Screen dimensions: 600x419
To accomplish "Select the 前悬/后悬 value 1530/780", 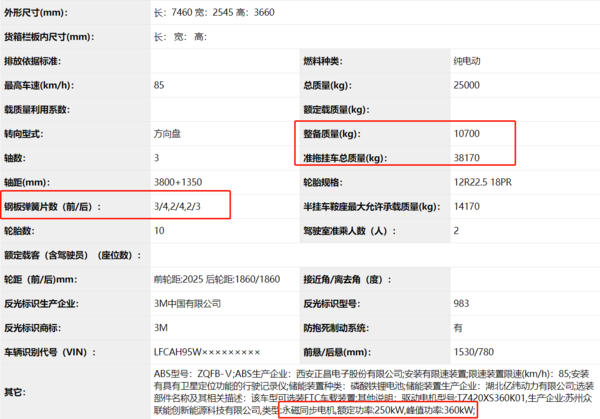I will 476,351.
